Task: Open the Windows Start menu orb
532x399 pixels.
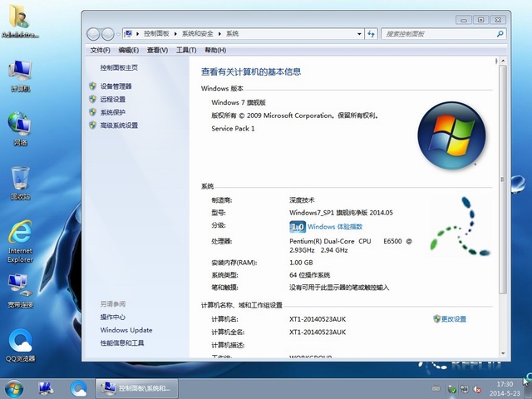Action: point(14,388)
